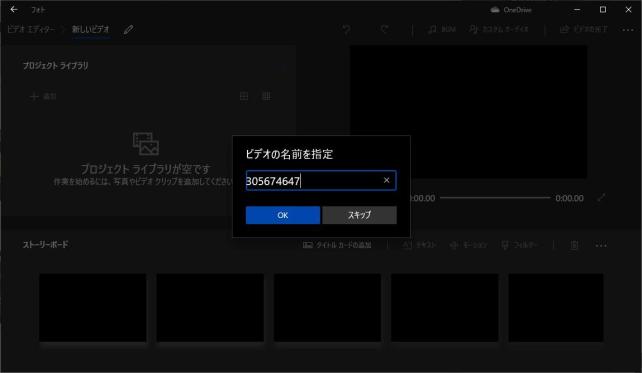
Task: Switch library to medium grid view
Action: [x=244, y=96]
